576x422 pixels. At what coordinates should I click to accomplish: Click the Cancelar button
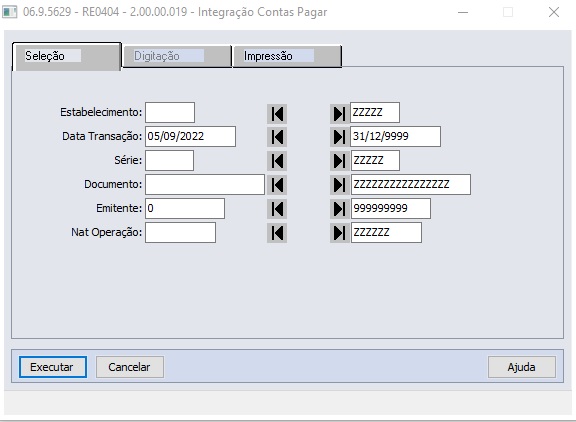pos(130,367)
